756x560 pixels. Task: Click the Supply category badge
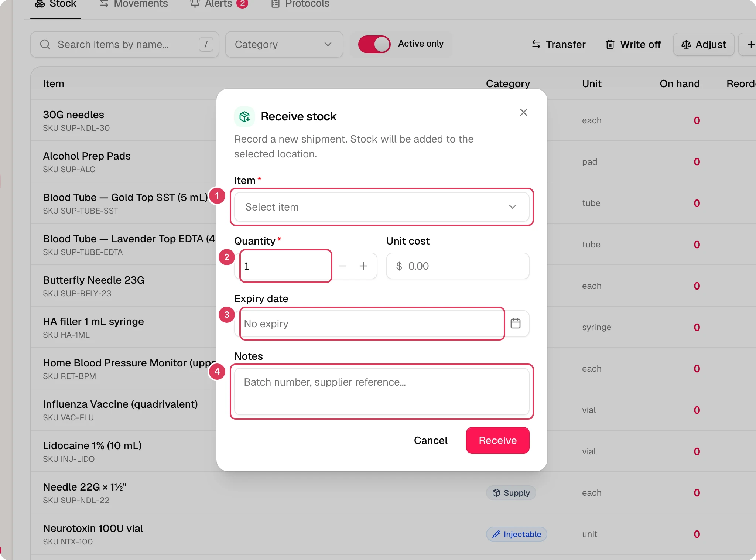[x=511, y=493]
